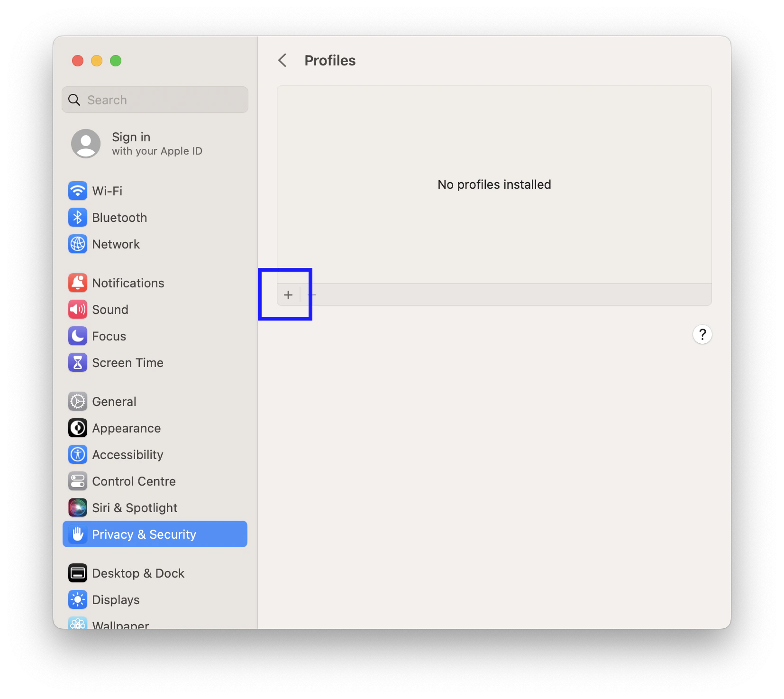The height and width of the screenshot is (699, 784).
Task: Open Screen Time settings
Action: (128, 362)
